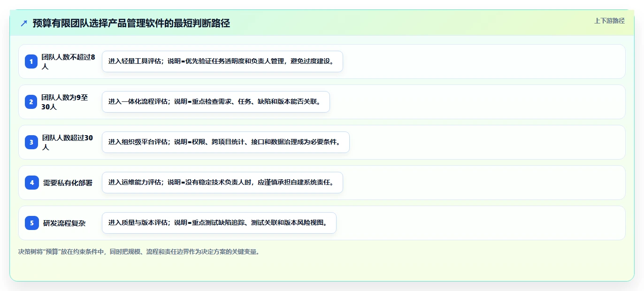
Task: Select the condition 团队人数超过30人
Action: pos(69,142)
